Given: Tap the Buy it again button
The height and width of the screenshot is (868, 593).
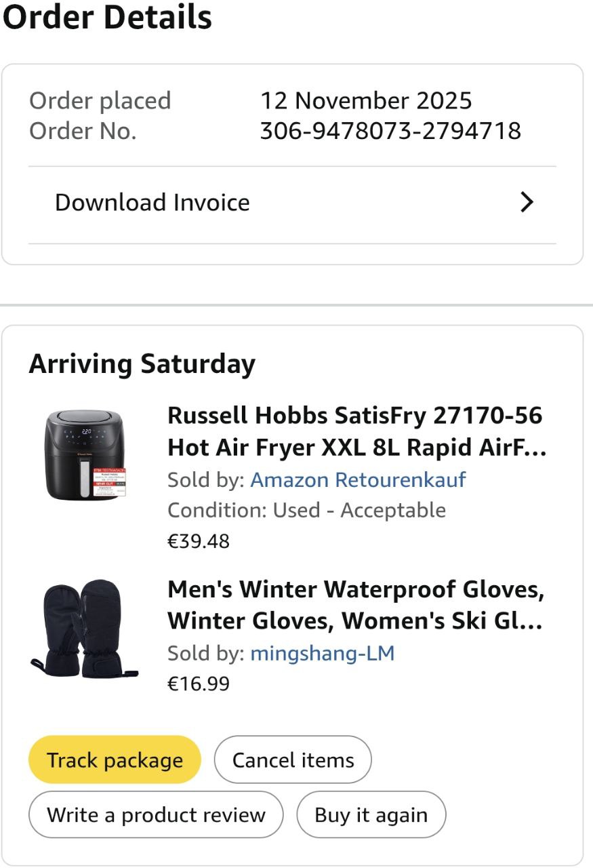Looking at the screenshot, I should [371, 815].
